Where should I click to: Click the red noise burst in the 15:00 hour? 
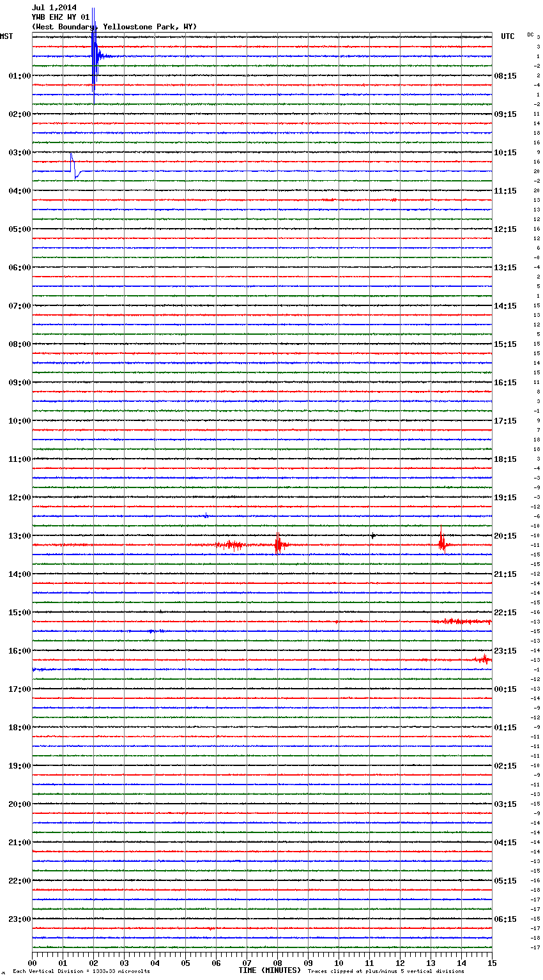(x=461, y=621)
